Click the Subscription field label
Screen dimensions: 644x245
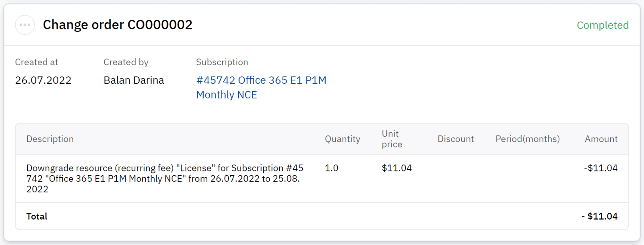pyautogui.click(x=222, y=62)
